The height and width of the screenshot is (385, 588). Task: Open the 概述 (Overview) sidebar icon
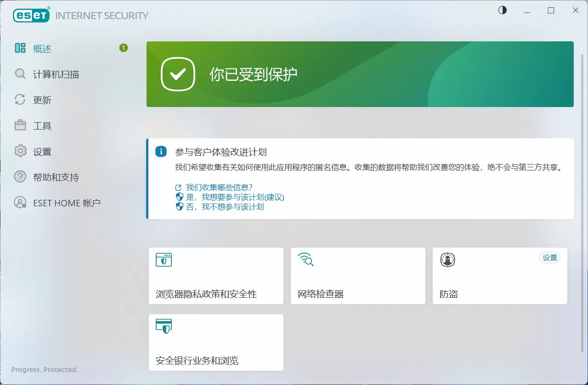tap(20, 48)
